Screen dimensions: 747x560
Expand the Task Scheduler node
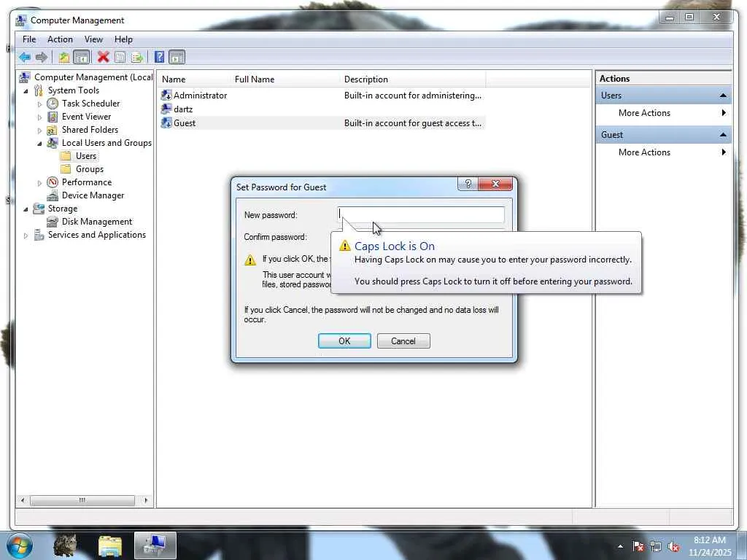click(x=39, y=104)
